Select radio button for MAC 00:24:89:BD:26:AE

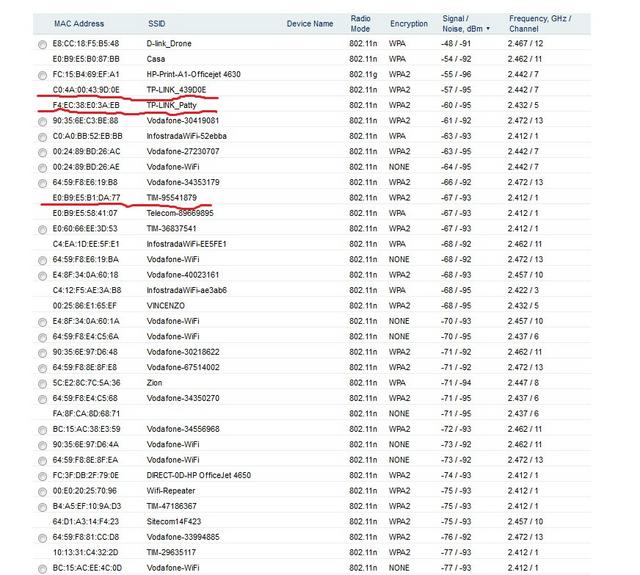(42, 168)
